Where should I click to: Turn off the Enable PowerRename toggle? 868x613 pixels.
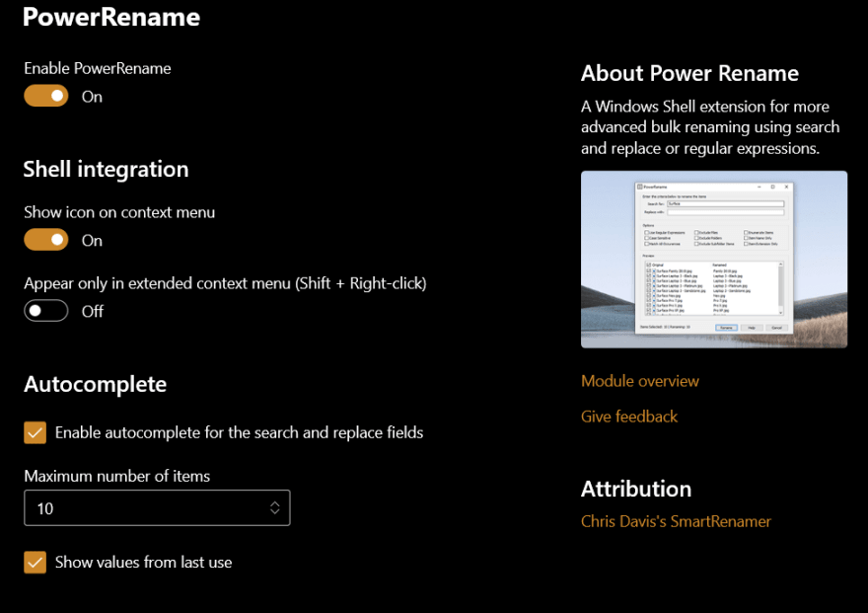(46, 96)
